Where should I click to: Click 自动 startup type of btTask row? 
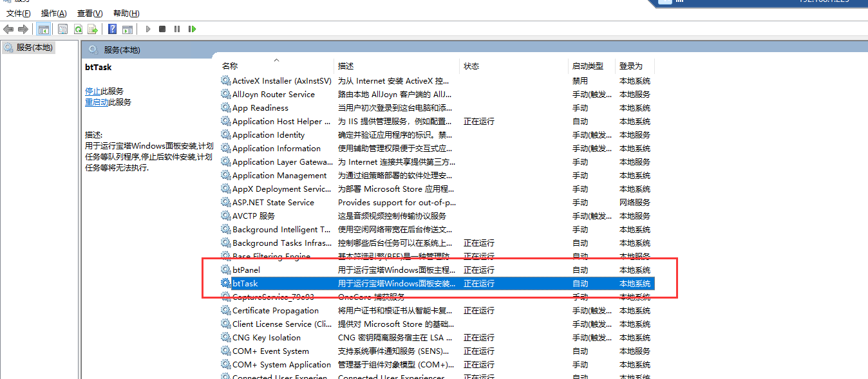[580, 284]
